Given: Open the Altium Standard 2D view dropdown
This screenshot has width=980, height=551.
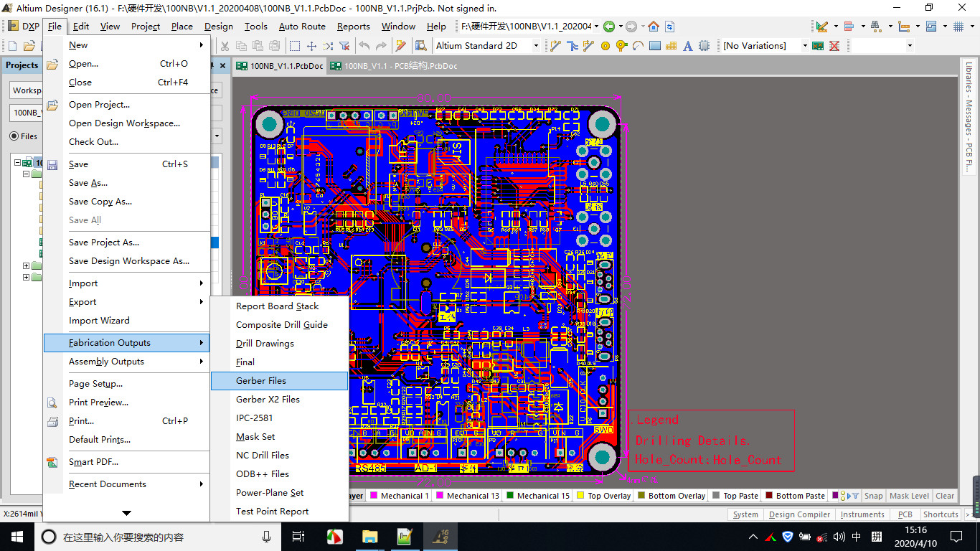Looking at the screenshot, I should coord(535,46).
